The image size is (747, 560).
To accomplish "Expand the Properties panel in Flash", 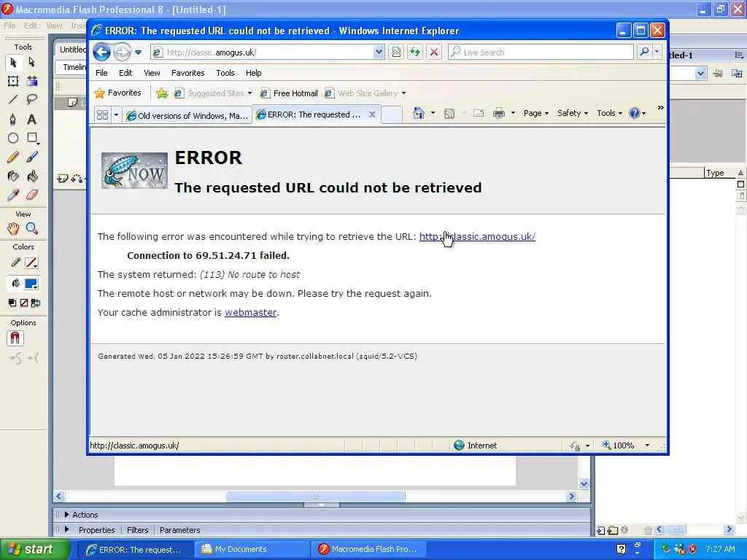I will pos(66,529).
